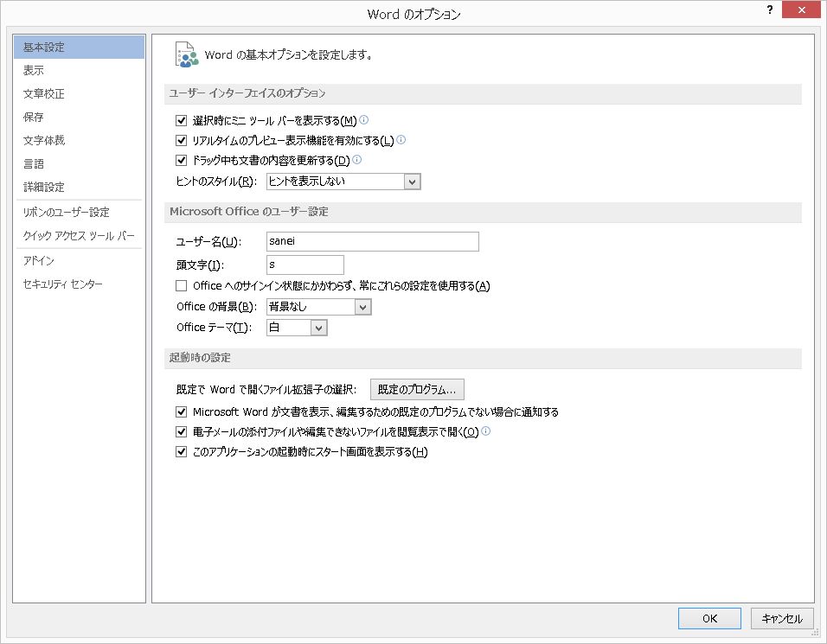Toggle 起動時にスタート画面を表示する checkbox
The image size is (827, 644).
point(181,451)
